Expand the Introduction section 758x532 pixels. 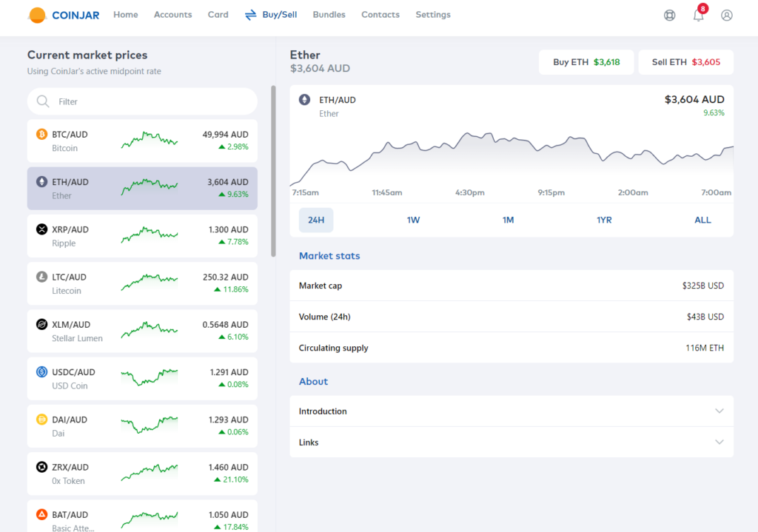point(511,411)
